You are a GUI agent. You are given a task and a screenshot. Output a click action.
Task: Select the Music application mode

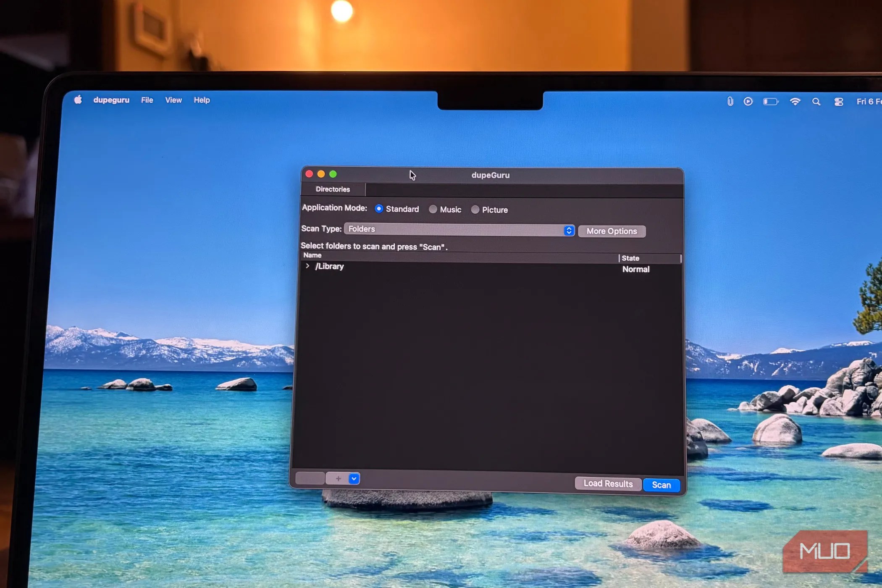pyautogui.click(x=433, y=209)
